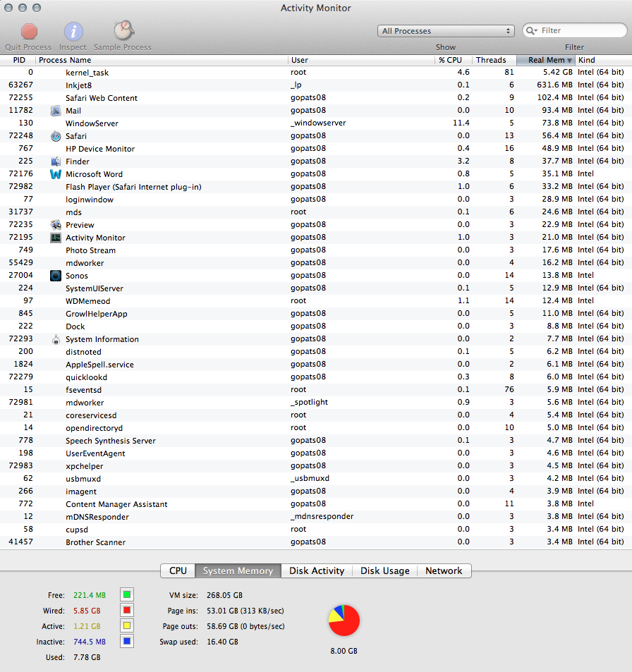This screenshot has width=632, height=672.
Task: Click the Activity Monitor icon in process list
Action: click(56, 238)
